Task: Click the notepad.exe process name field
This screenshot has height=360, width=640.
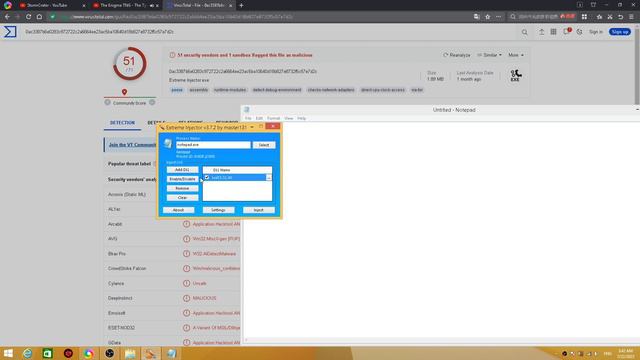Action: click(213, 145)
